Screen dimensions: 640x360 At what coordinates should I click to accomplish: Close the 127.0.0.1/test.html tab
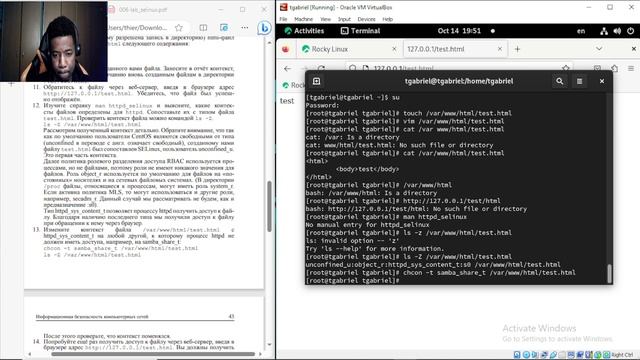[x=500, y=49]
